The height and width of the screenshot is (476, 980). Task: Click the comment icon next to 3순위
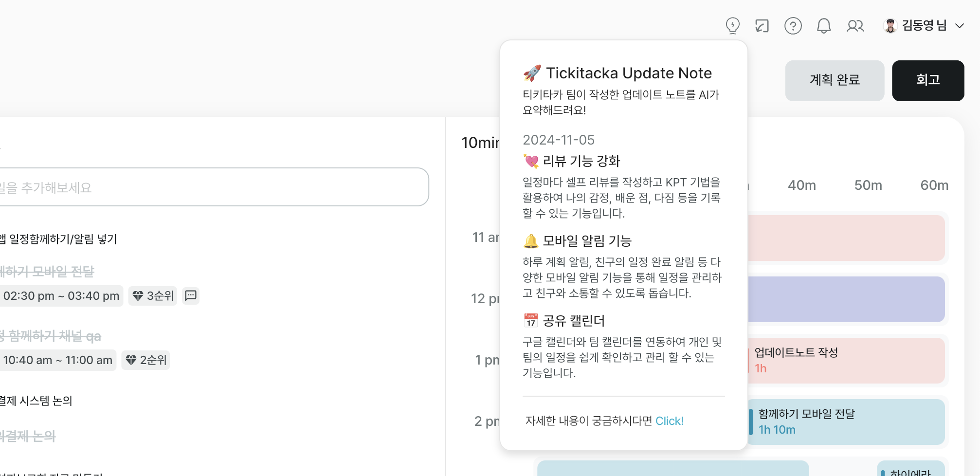tap(191, 295)
